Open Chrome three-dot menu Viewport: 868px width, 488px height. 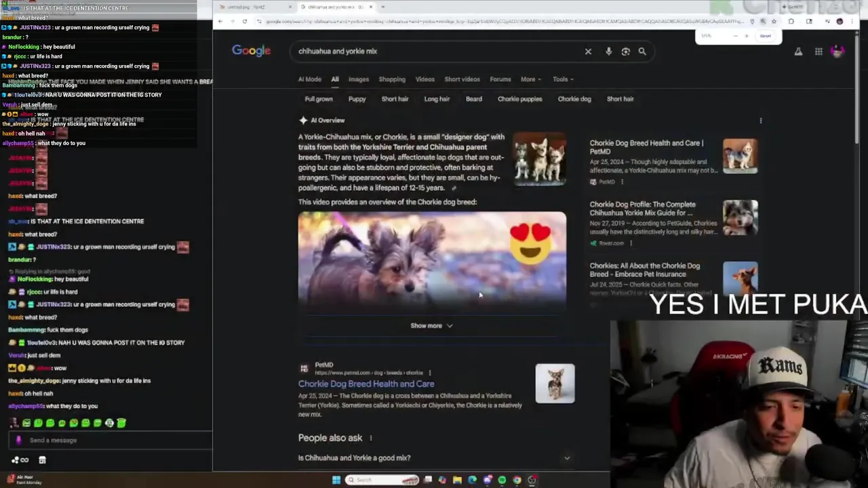(x=854, y=21)
